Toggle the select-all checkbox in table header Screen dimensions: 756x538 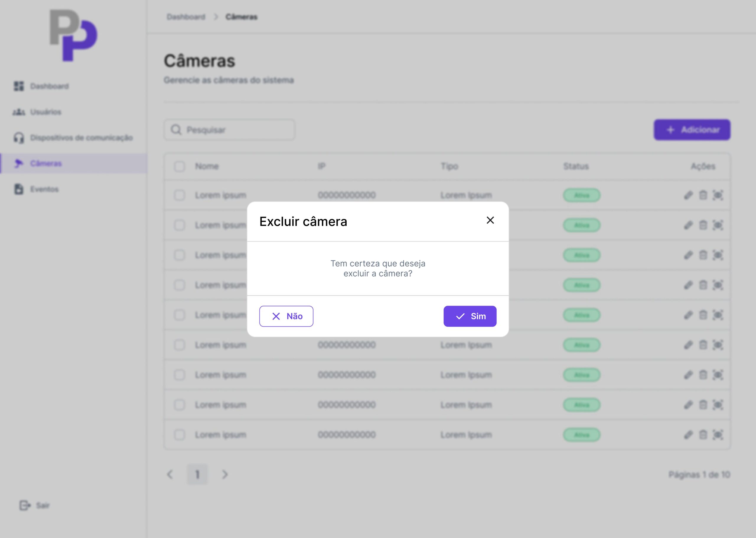click(x=180, y=166)
